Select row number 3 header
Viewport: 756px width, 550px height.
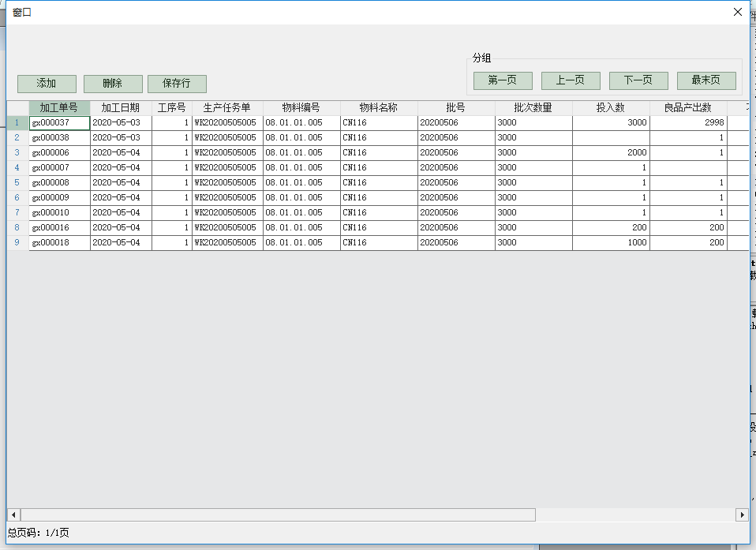click(17, 153)
